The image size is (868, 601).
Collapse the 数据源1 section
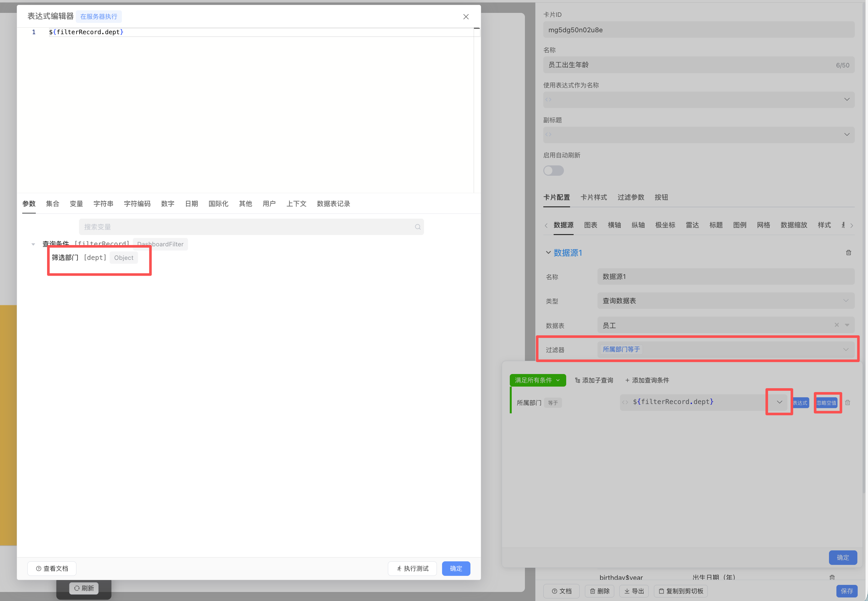548,253
